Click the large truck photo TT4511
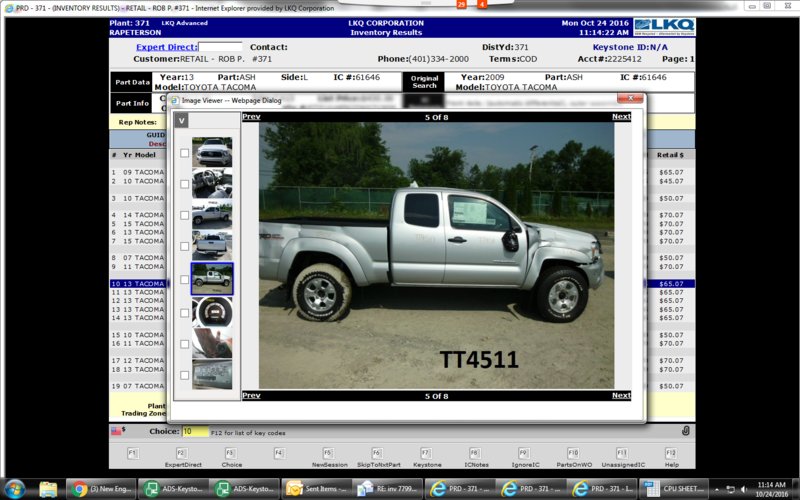This screenshot has height=500, width=800. tap(436, 255)
